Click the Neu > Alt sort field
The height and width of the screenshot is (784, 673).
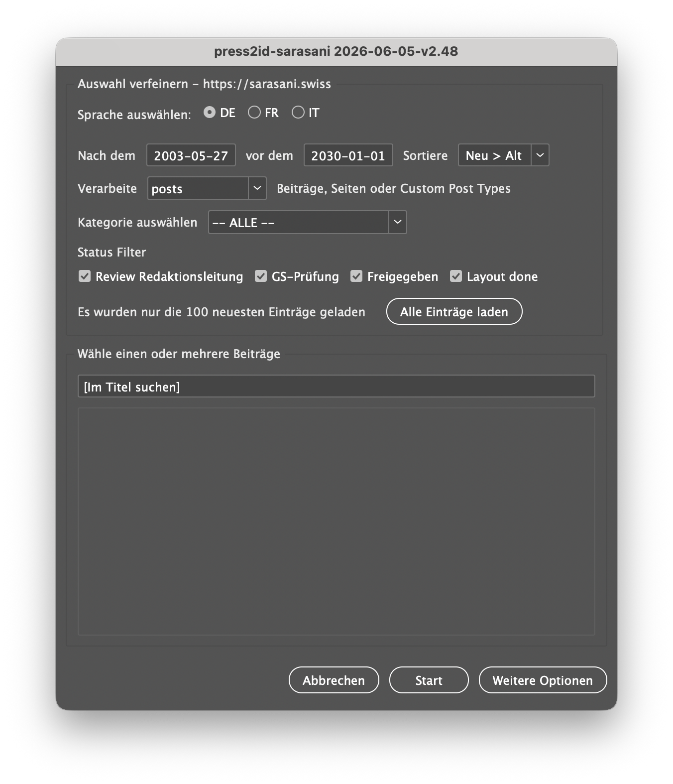(x=494, y=155)
